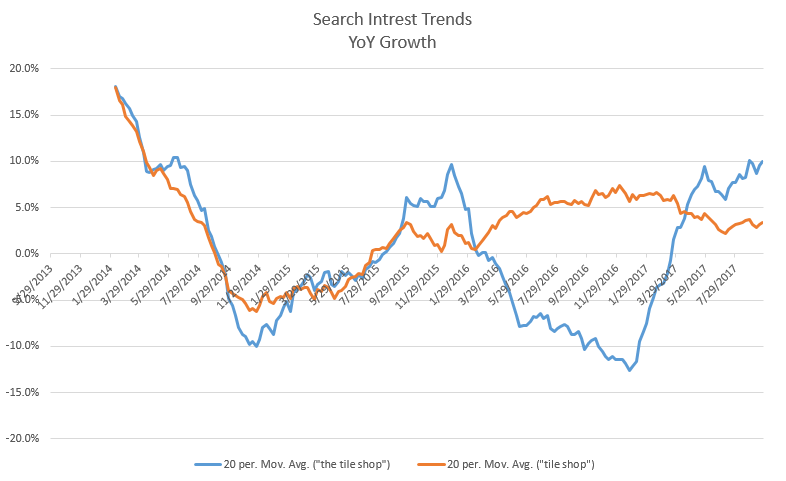
Task: Click the 7/29/2017 x-axis date label
Action: point(718,285)
